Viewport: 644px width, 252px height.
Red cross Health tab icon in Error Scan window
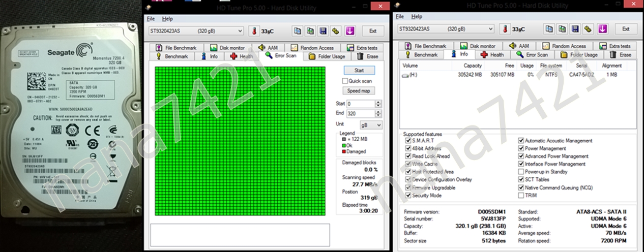233,56
